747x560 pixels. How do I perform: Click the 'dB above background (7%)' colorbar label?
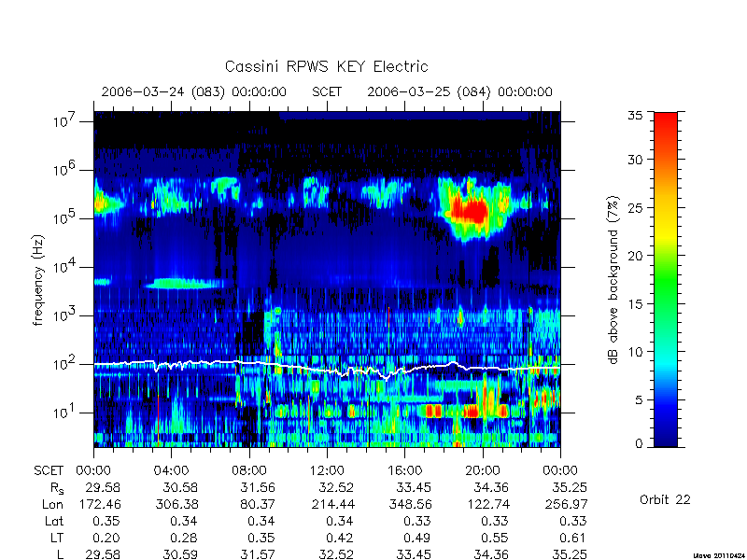613,280
